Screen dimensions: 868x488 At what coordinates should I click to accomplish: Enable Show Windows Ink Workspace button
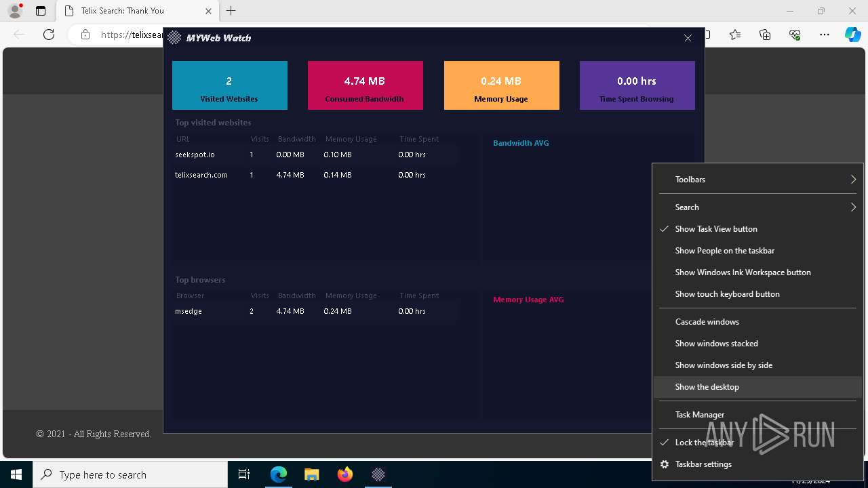pyautogui.click(x=757, y=272)
